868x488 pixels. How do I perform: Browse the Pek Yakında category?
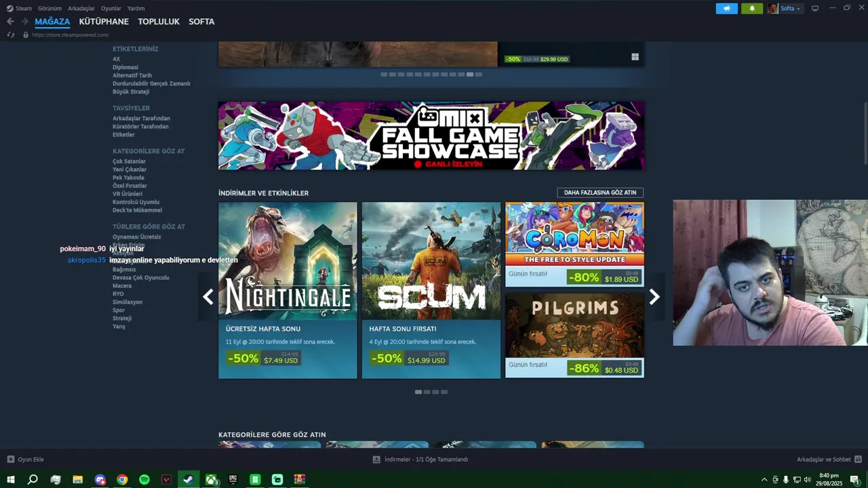(128, 178)
